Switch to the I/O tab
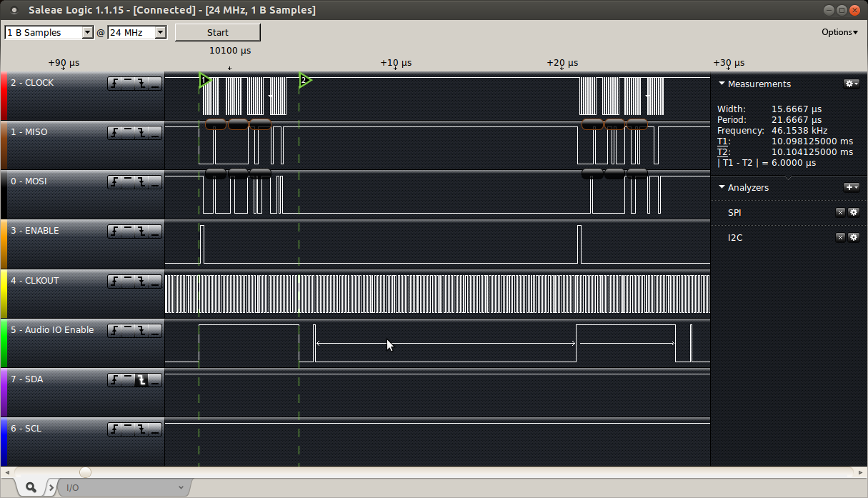The width and height of the screenshot is (868, 498). coord(121,487)
